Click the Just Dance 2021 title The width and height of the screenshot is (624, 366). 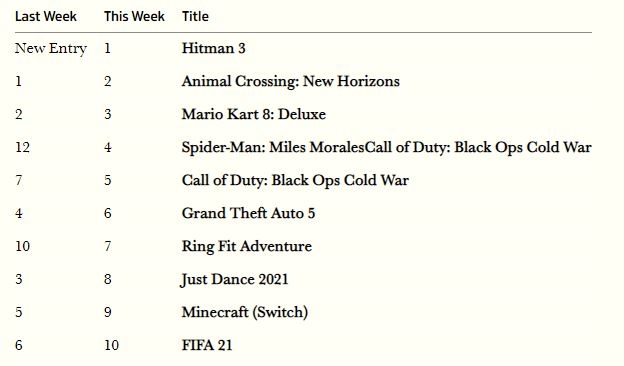(235, 279)
